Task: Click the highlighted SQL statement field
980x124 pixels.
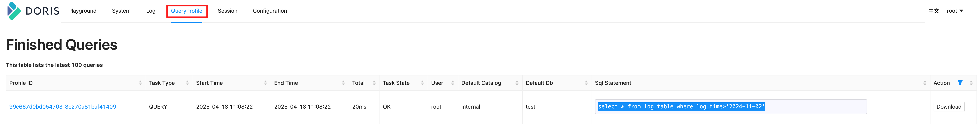Action: coord(730,107)
